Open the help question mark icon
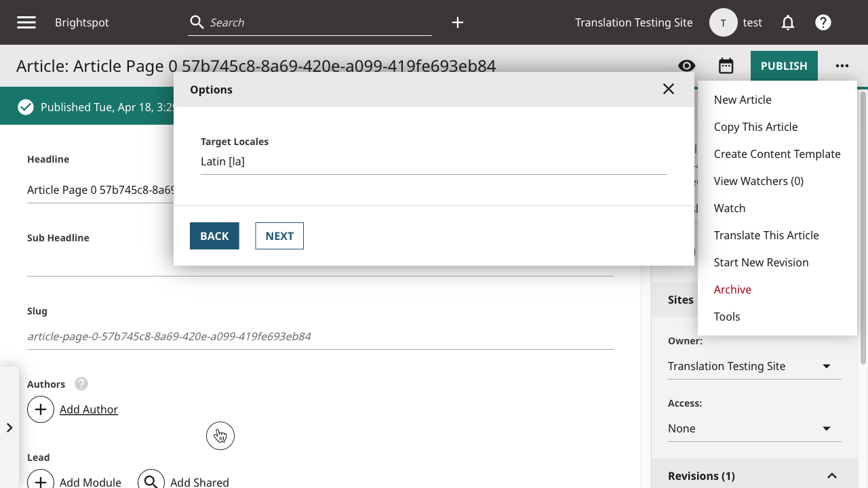Viewport: 868px width, 488px height. coord(823,22)
